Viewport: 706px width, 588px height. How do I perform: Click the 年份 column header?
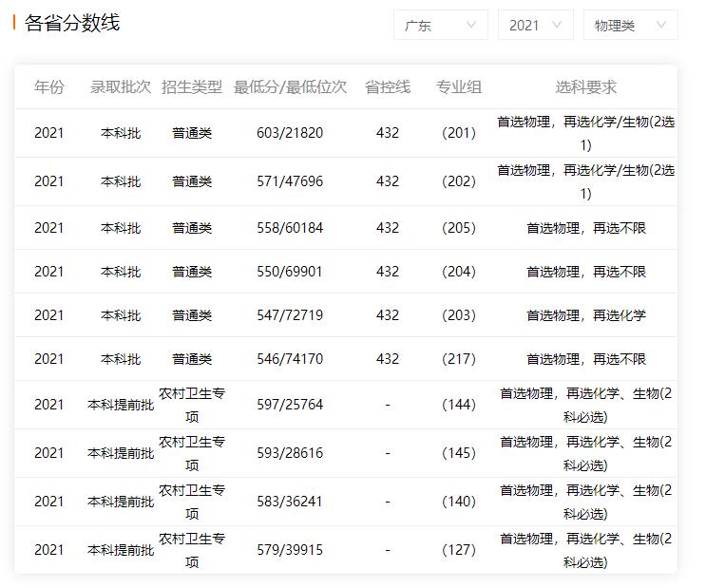click(49, 87)
